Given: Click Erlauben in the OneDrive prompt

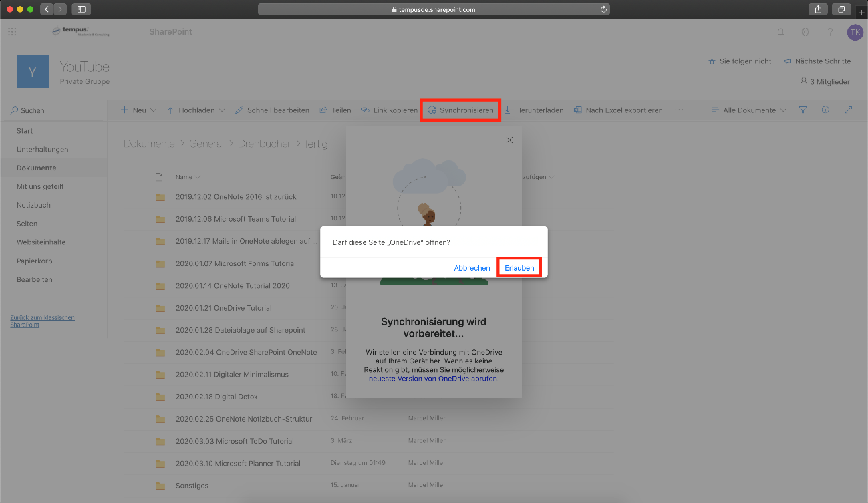Looking at the screenshot, I should point(519,267).
